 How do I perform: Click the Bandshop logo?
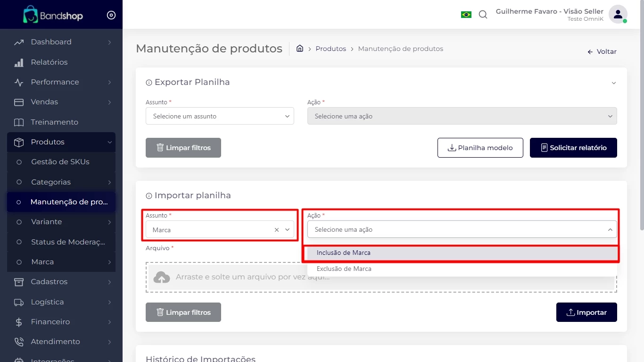tap(53, 15)
